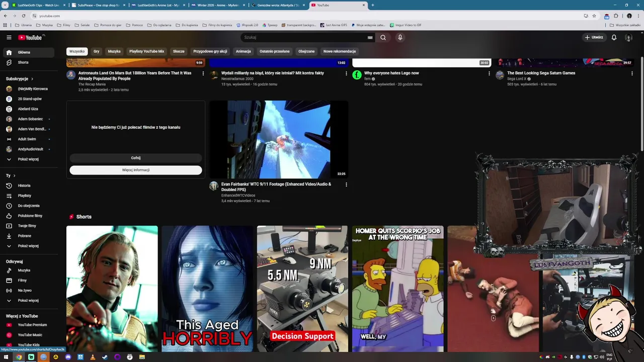Switch to Winter 2026 Anime tab

click(x=218, y=5)
